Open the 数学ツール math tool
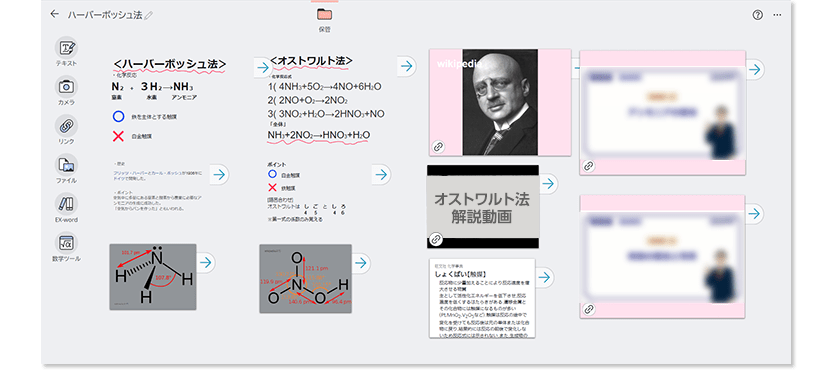 [x=66, y=248]
